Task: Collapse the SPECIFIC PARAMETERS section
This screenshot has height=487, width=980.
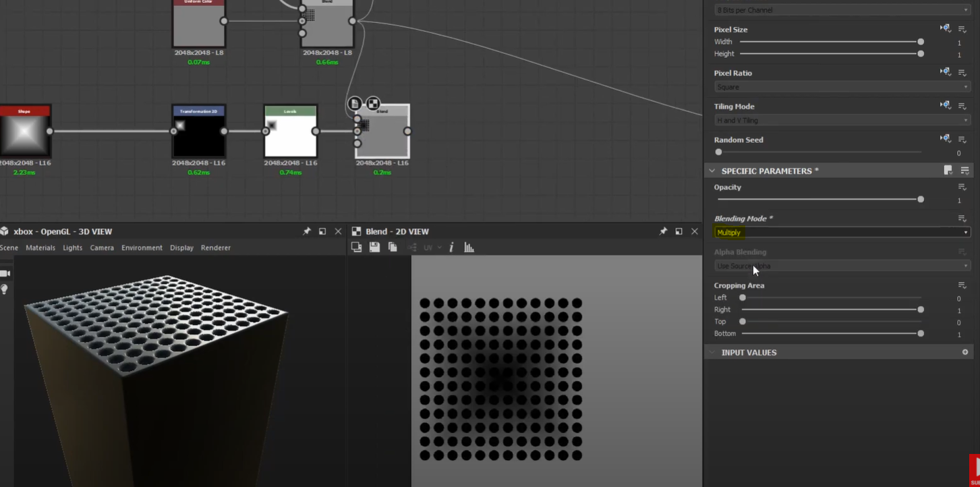Action: (x=713, y=171)
